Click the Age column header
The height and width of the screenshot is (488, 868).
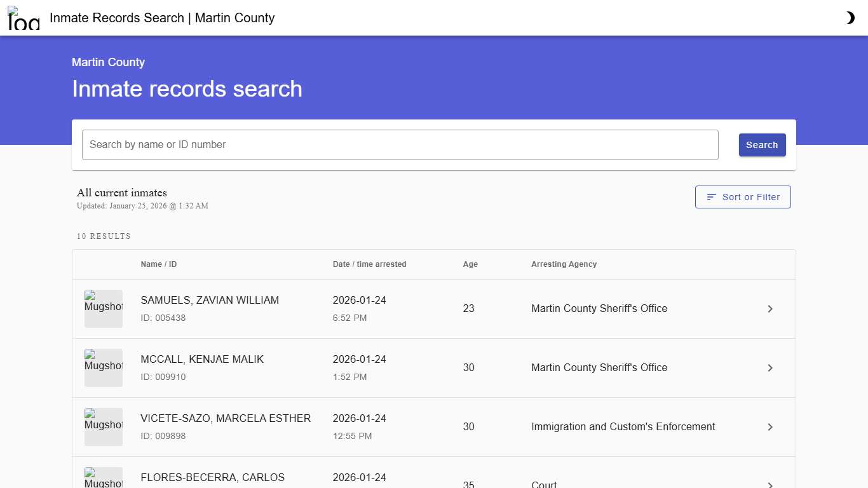pos(470,264)
